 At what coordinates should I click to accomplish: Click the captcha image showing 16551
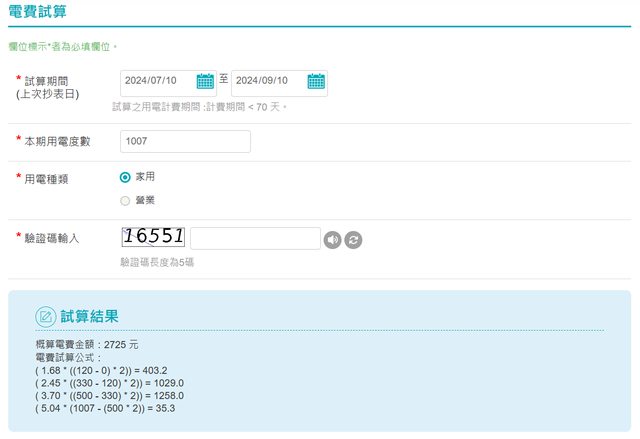coord(153,237)
